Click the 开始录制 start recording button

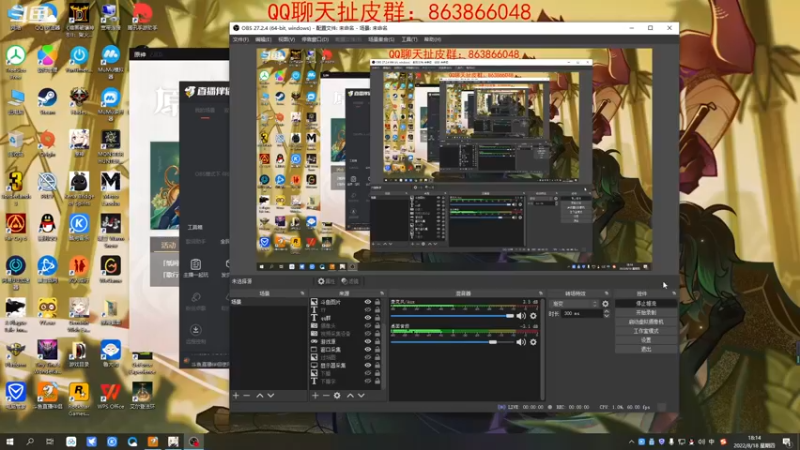point(646,313)
